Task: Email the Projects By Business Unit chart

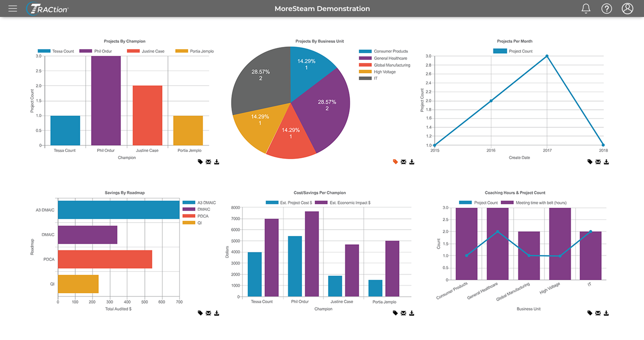Action: click(403, 162)
